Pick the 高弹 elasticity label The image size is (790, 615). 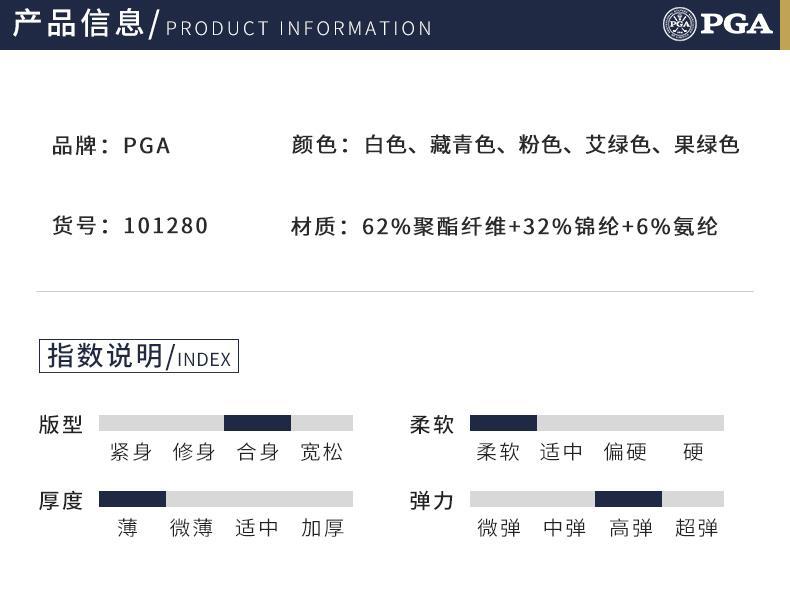pos(631,528)
